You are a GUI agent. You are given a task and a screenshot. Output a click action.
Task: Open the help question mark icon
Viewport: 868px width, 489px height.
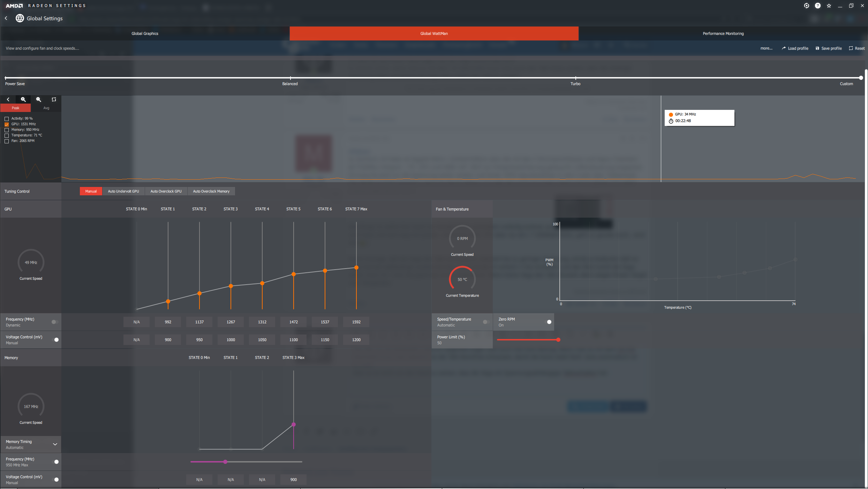pos(817,6)
